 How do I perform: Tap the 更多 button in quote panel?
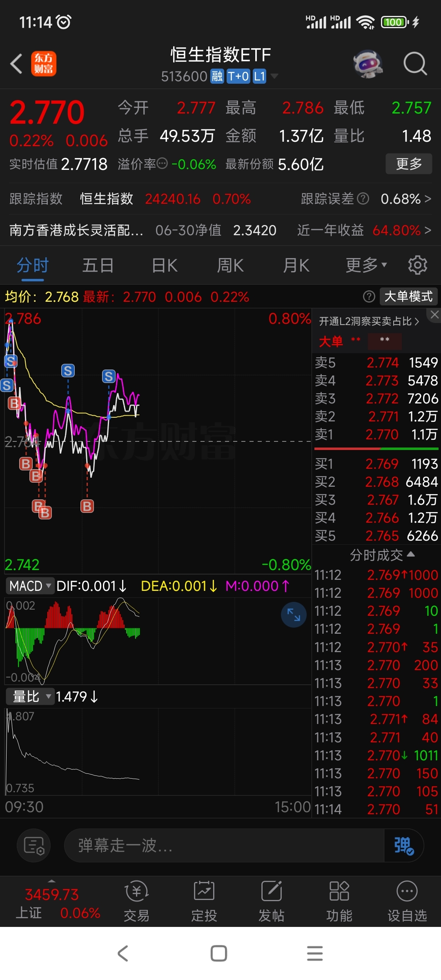pyautogui.click(x=409, y=164)
